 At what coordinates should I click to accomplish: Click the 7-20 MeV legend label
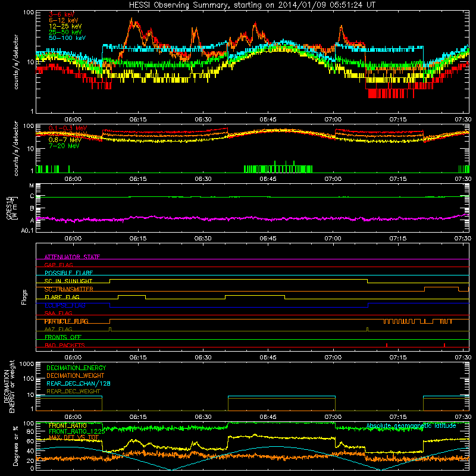tap(64, 146)
